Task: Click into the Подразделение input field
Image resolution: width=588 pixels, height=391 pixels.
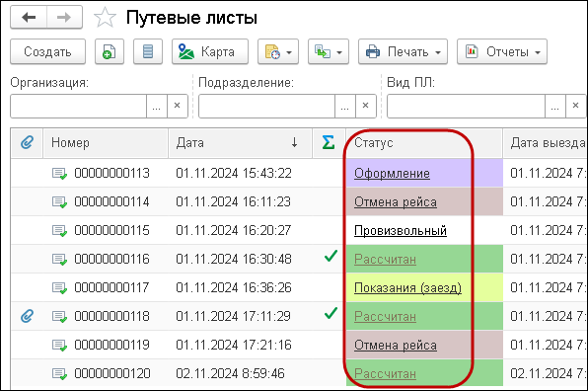Action: coord(266,107)
